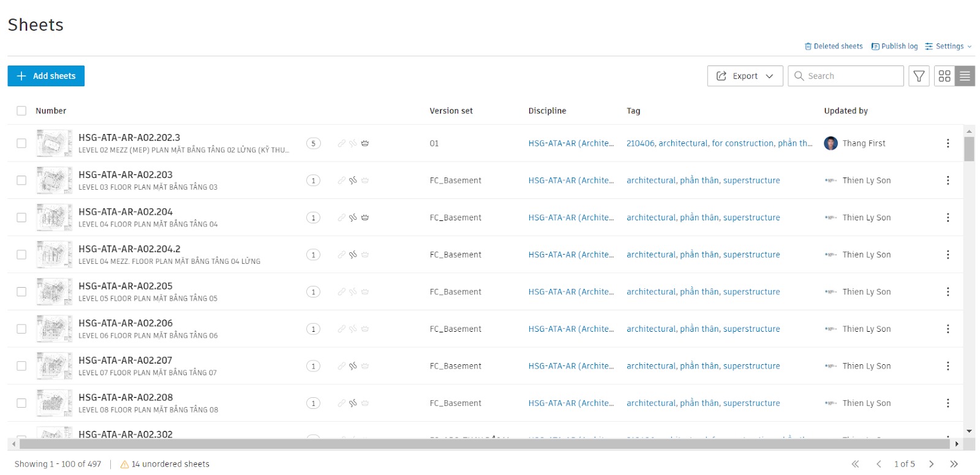Switch to grid thumbnail view
The width and height of the screenshot is (980, 475).
[x=944, y=76]
